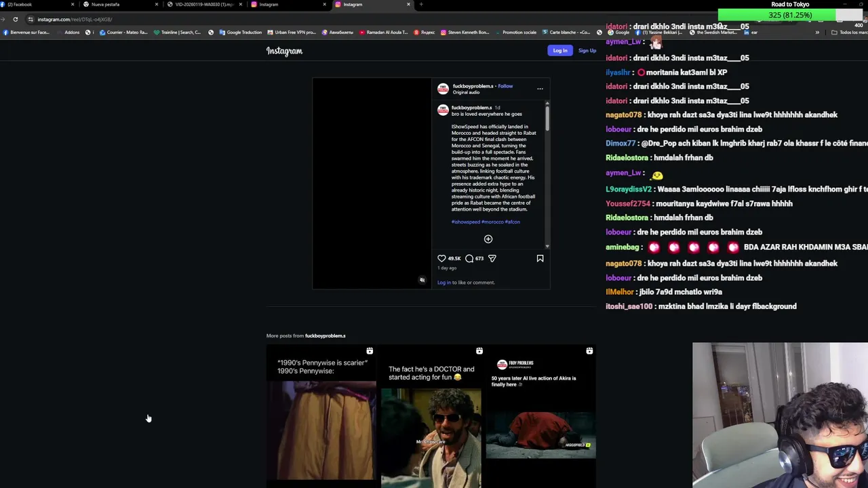The width and height of the screenshot is (868, 488).
Task: Close the active Instagram tab
Action: (408, 4)
